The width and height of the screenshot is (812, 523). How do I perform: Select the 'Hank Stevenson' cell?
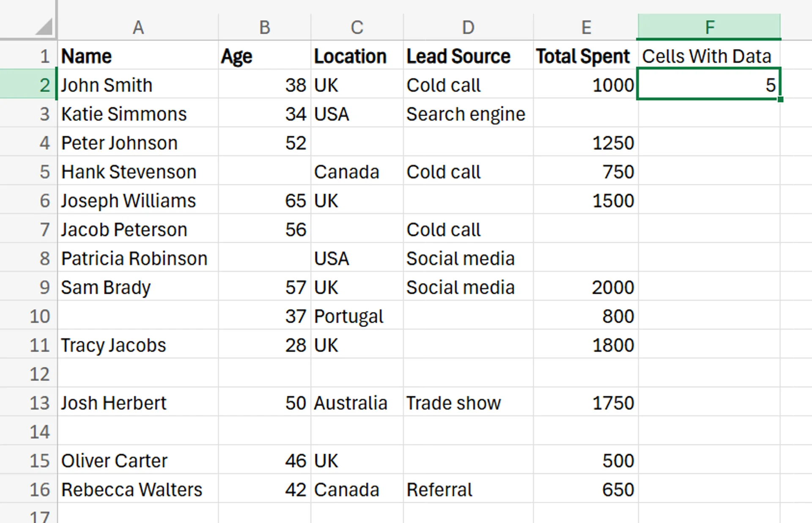coord(138,171)
